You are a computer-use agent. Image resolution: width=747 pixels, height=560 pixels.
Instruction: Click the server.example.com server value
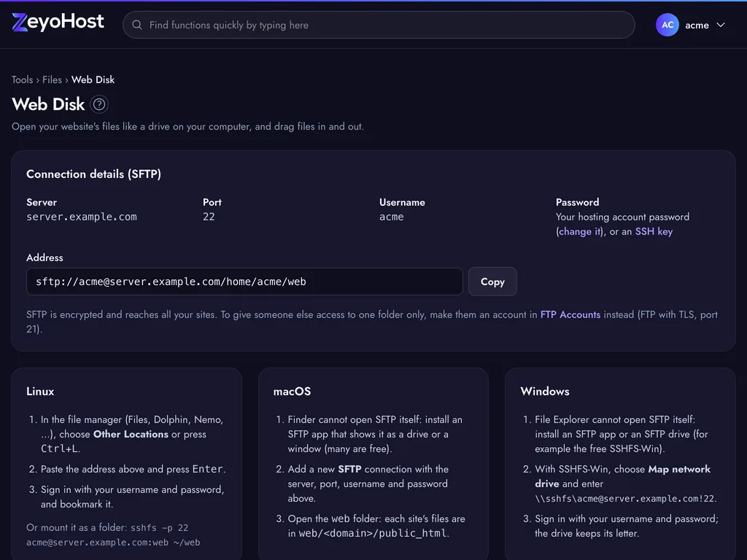click(x=82, y=217)
